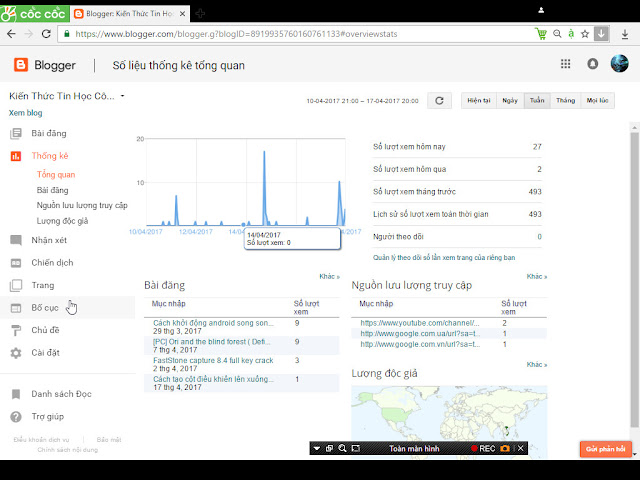This screenshot has height=480, width=640.
Task: Click the Nhận xét comment icon
Action: pos(16,240)
